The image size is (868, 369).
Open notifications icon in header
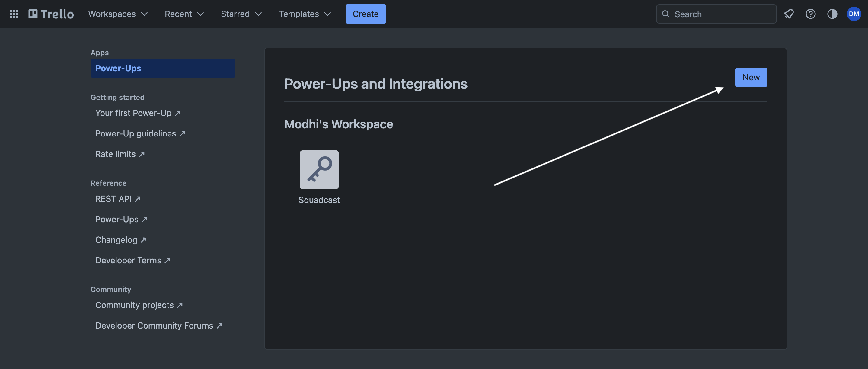click(789, 14)
